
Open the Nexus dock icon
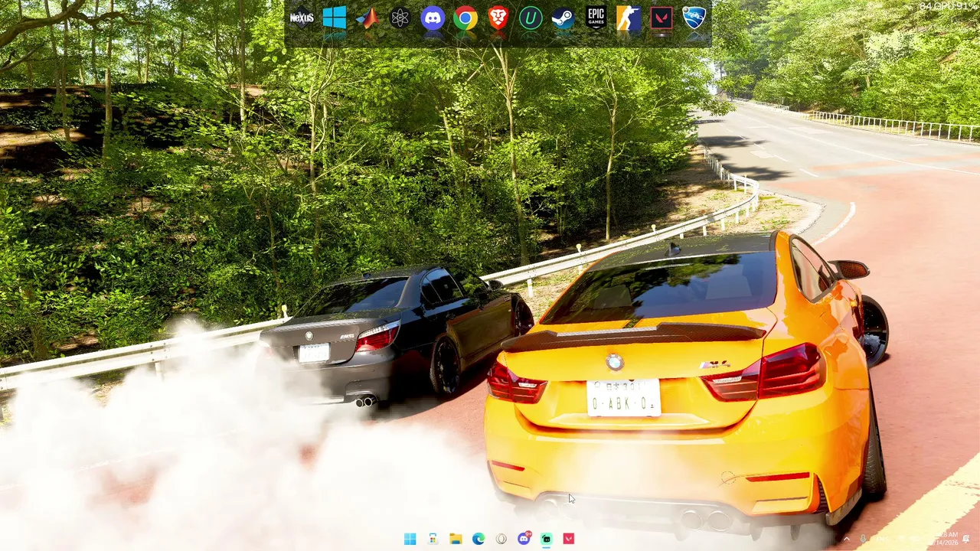pyautogui.click(x=302, y=18)
